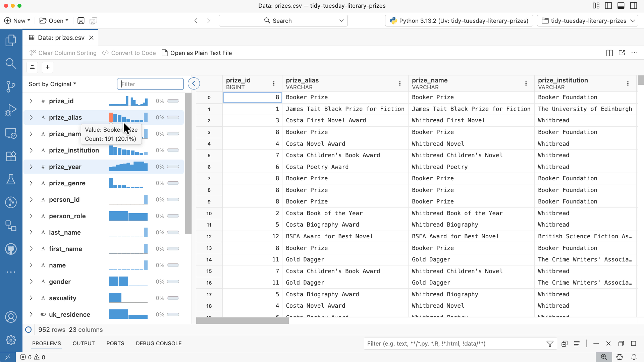Viewport: 644px width, 362px height.
Task: Expand the prize_id column summary
Action: [x=31, y=101]
